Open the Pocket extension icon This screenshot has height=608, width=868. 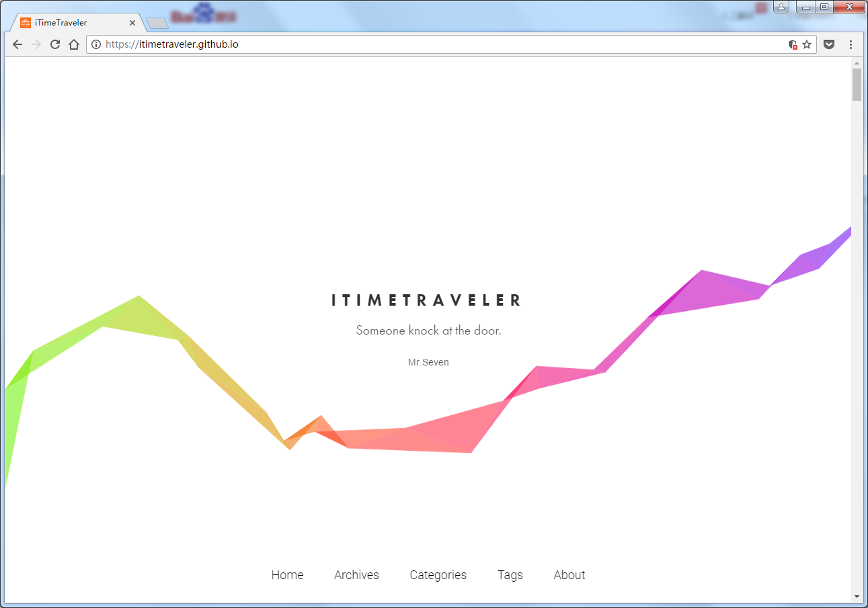point(829,44)
